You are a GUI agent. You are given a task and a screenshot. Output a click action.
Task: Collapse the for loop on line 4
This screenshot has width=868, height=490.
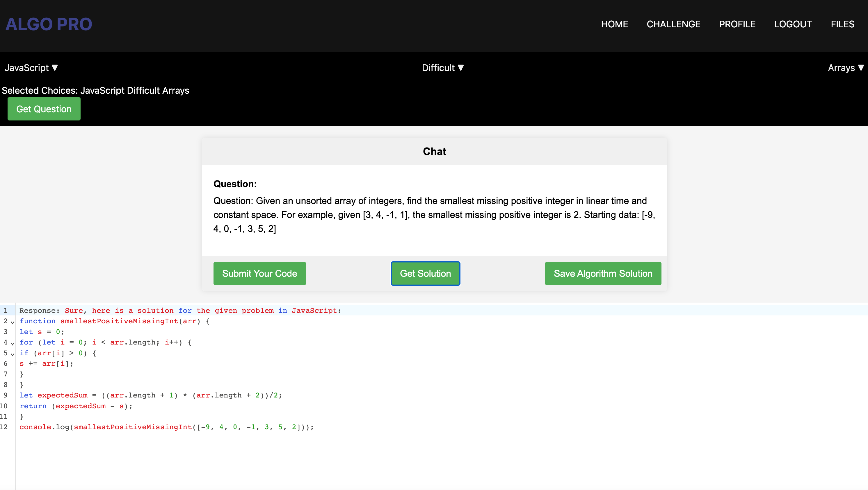(x=12, y=344)
